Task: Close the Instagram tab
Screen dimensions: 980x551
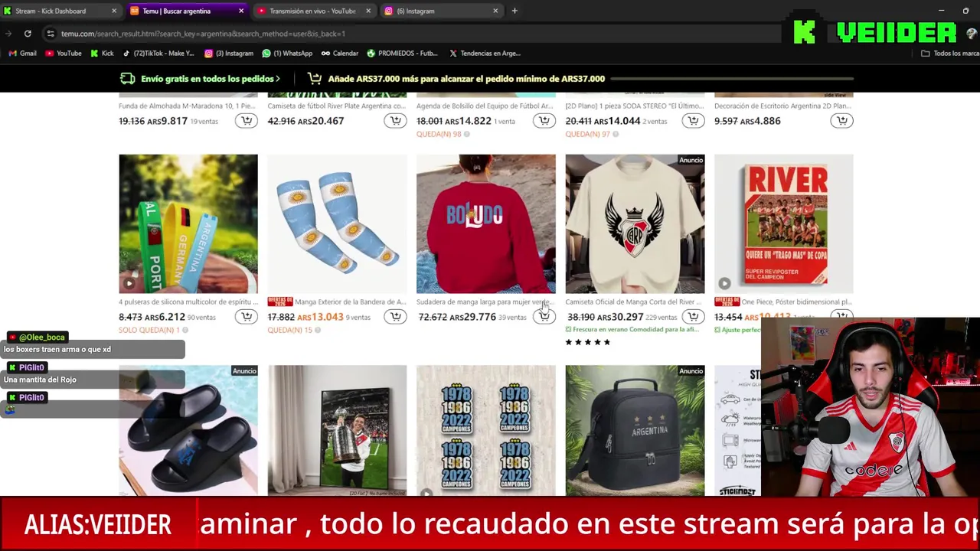Action: pyautogui.click(x=495, y=11)
